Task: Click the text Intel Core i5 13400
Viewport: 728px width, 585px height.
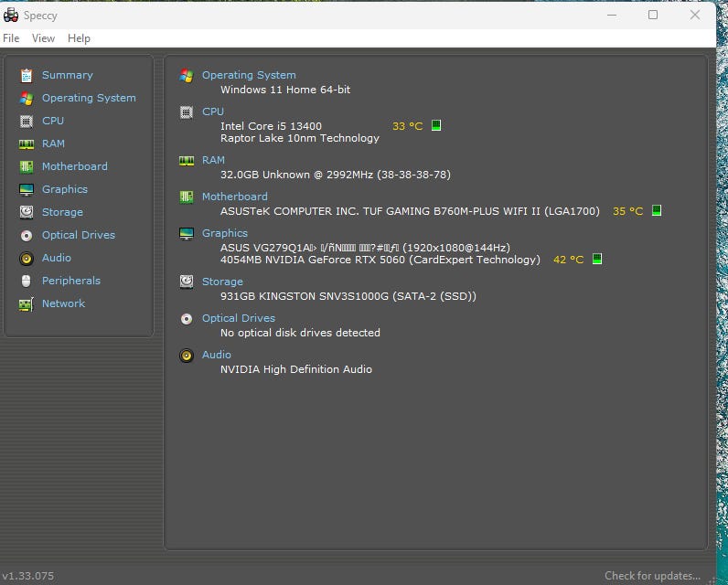Action: (271, 126)
